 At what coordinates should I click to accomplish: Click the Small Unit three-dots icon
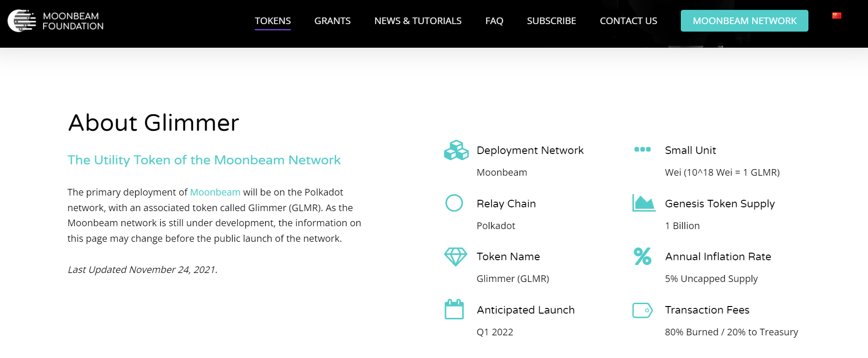click(x=642, y=150)
